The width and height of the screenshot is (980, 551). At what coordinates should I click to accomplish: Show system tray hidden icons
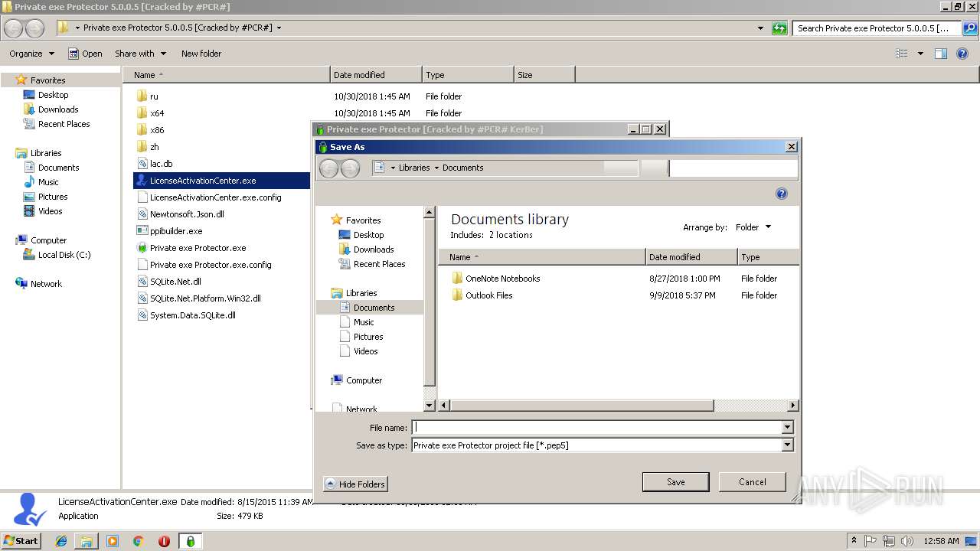(854, 541)
